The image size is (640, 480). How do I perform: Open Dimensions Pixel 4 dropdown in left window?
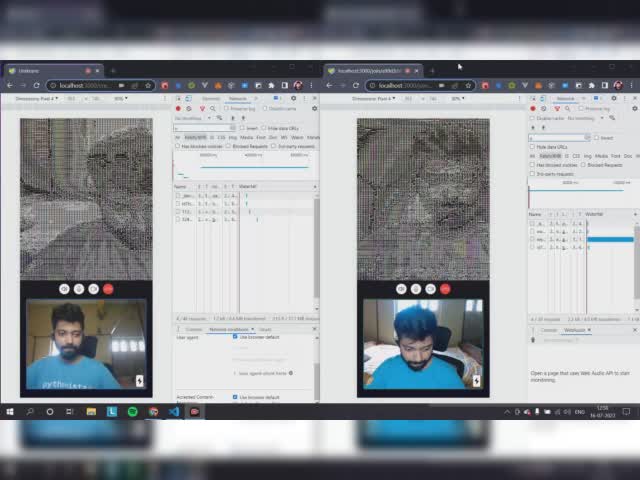tap(37, 98)
